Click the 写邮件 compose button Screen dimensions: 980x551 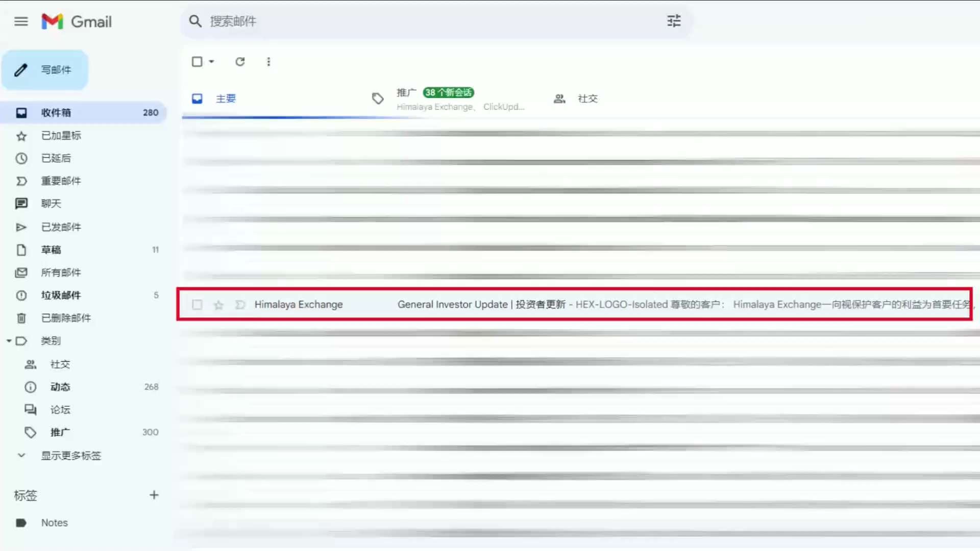pyautogui.click(x=45, y=70)
